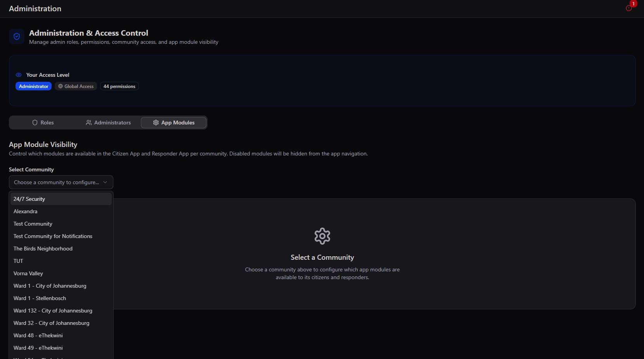Select Ward 1 - City of Johannesburg
This screenshot has width=644, height=359.
click(x=61, y=286)
